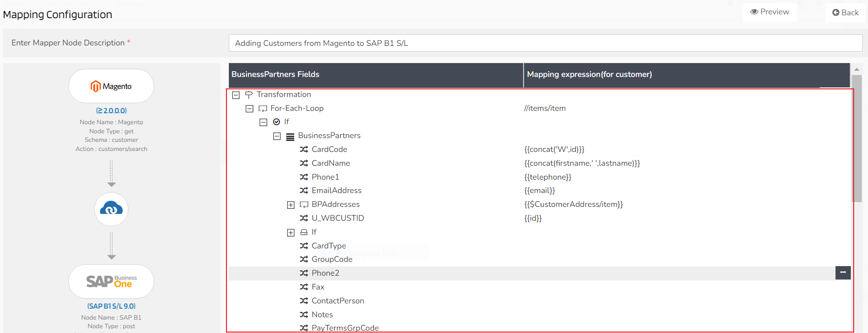Select the GroupCode field row
The width and height of the screenshot is (868, 333).
(x=332, y=259)
